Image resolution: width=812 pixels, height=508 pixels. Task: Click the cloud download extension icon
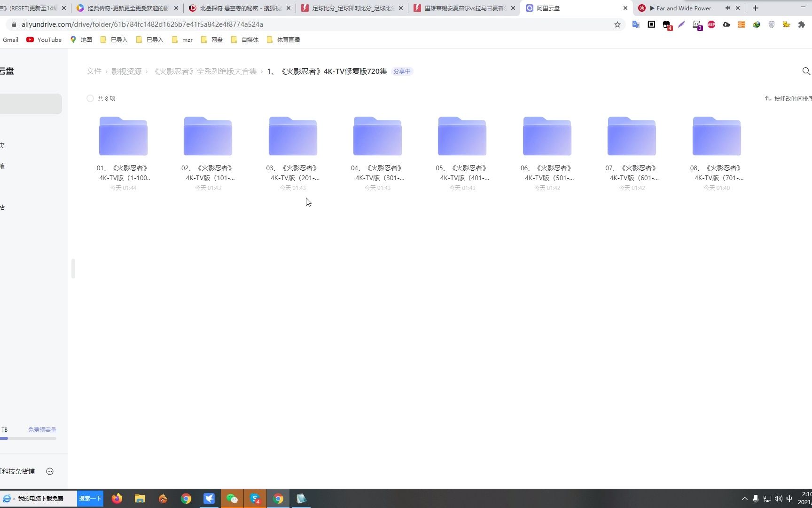point(726,24)
